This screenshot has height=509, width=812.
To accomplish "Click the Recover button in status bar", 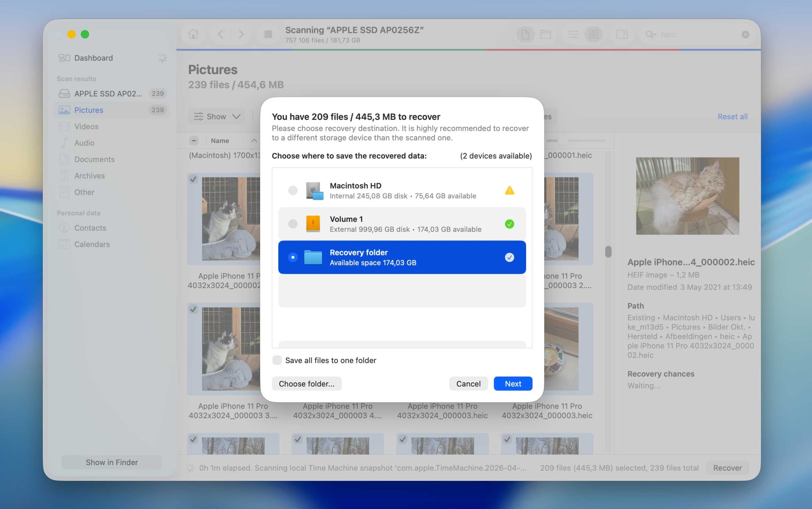I will 727,468.
